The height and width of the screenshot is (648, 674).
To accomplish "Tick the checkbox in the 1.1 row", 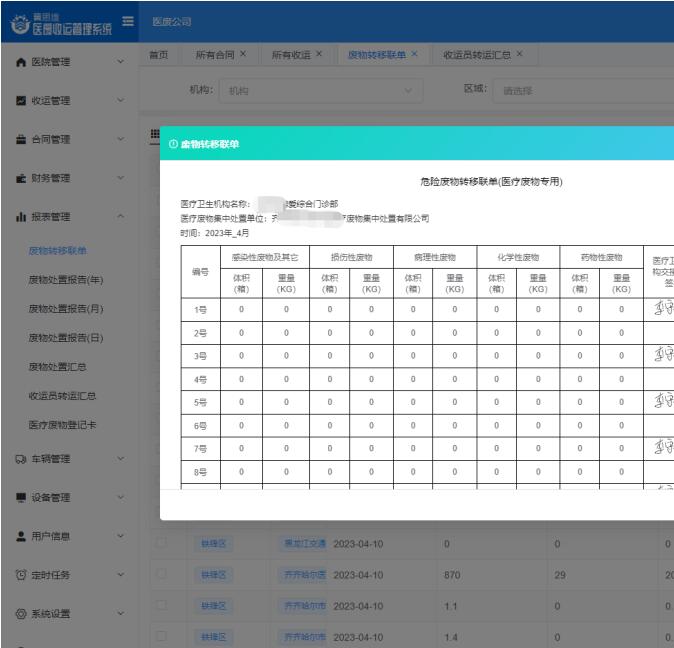I will [x=160, y=606].
